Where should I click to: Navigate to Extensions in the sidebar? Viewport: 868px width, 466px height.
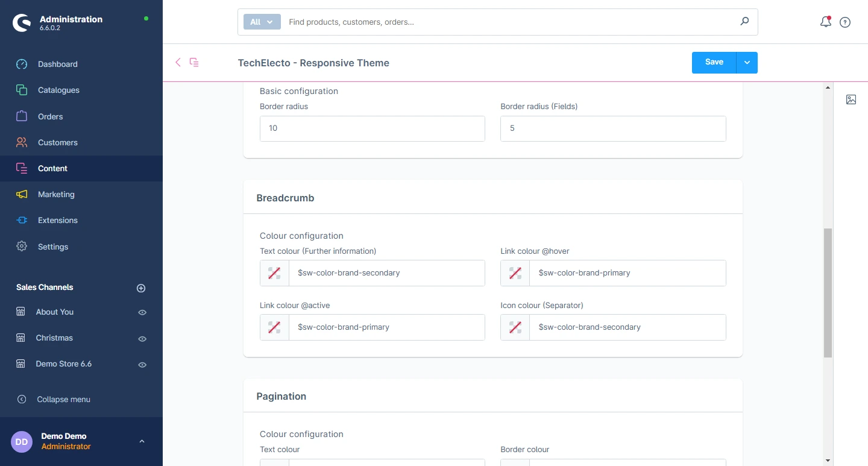pos(57,220)
